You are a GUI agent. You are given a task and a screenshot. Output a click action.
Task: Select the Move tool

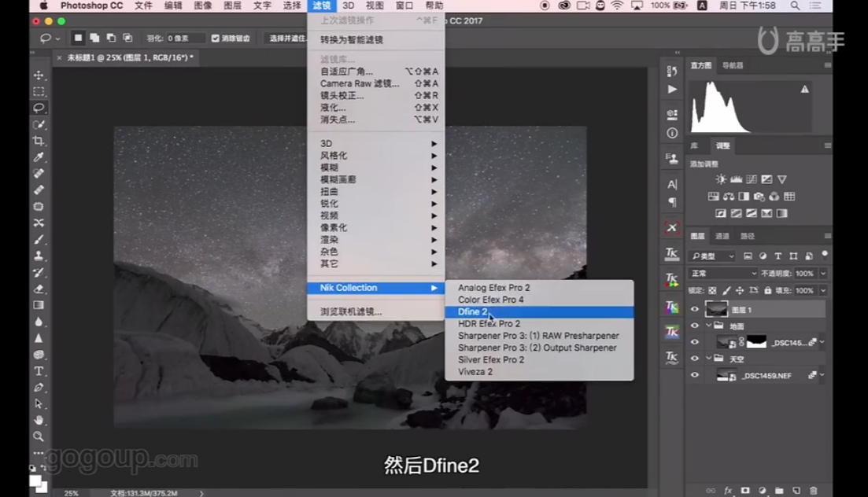coord(39,75)
